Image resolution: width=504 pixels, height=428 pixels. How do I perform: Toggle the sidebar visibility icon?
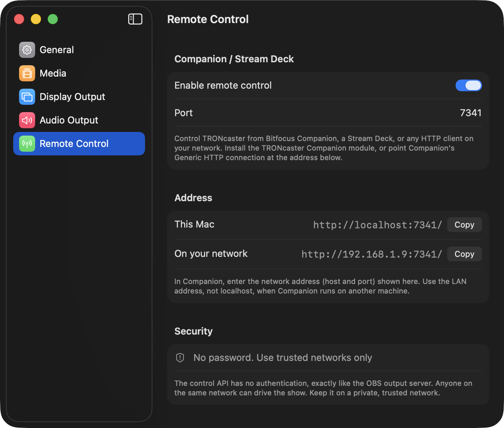tap(135, 19)
